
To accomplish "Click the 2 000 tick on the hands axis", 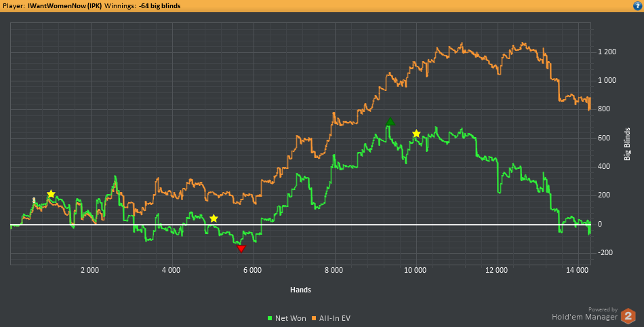I will pos(89,270).
